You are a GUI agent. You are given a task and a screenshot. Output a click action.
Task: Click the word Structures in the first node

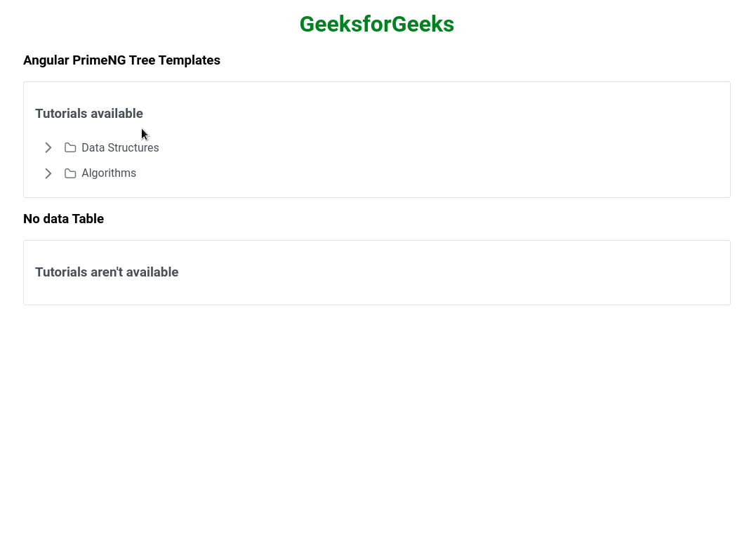tap(134, 147)
